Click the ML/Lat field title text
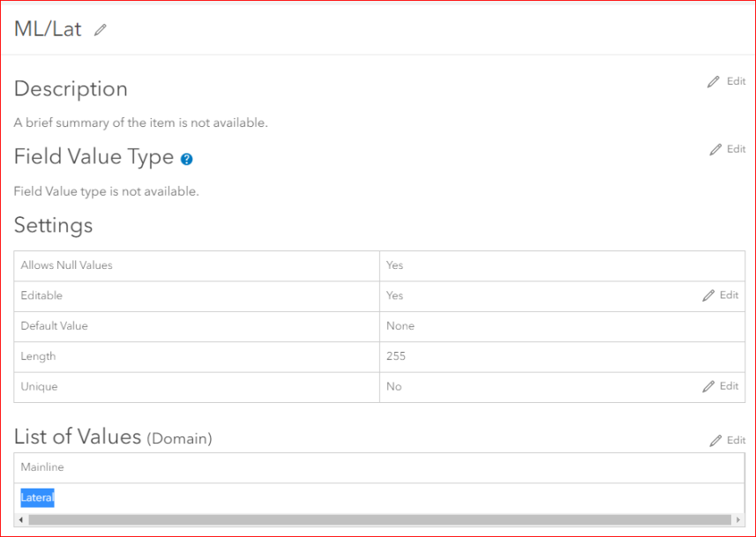 point(48,29)
